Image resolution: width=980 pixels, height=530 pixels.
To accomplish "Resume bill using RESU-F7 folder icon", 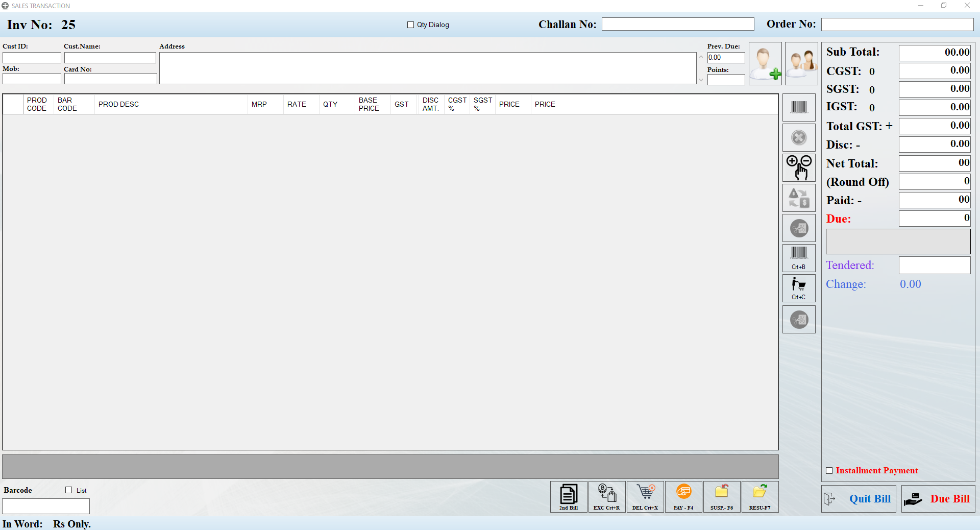I will (760, 496).
